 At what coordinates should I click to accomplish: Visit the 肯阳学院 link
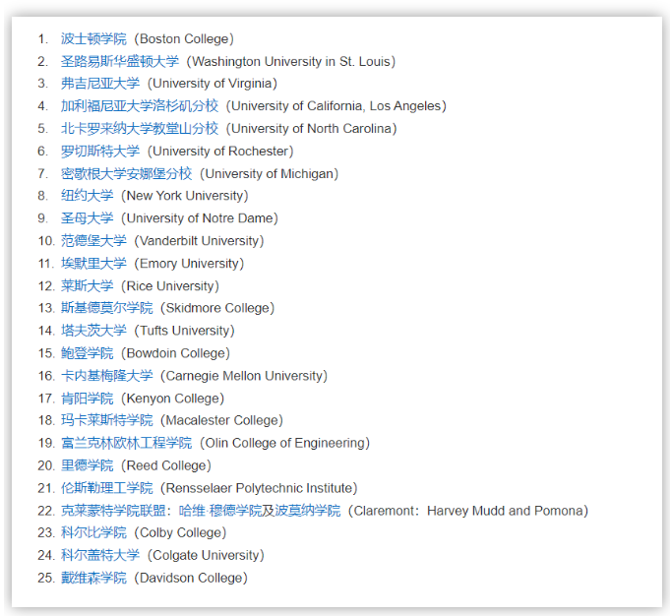click(88, 399)
